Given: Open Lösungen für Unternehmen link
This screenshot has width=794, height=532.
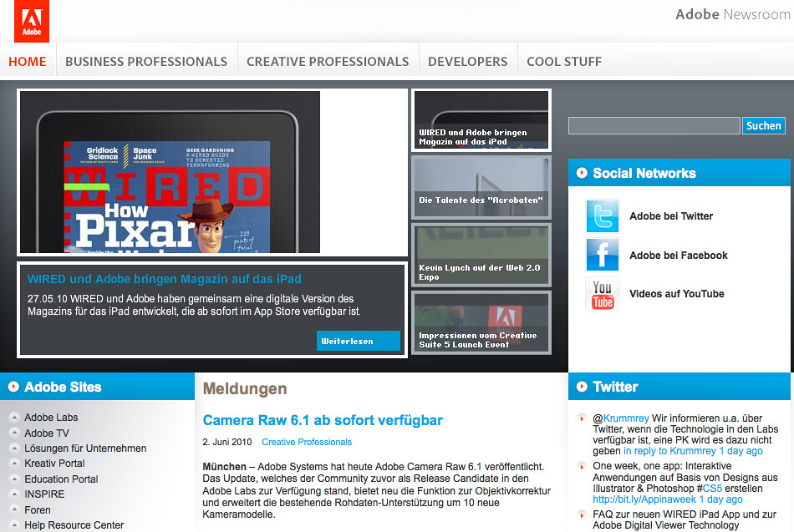Looking at the screenshot, I should (85, 448).
